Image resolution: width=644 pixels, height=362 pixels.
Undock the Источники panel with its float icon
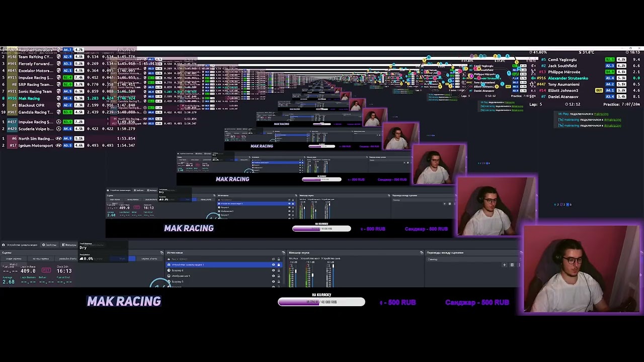(284, 252)
